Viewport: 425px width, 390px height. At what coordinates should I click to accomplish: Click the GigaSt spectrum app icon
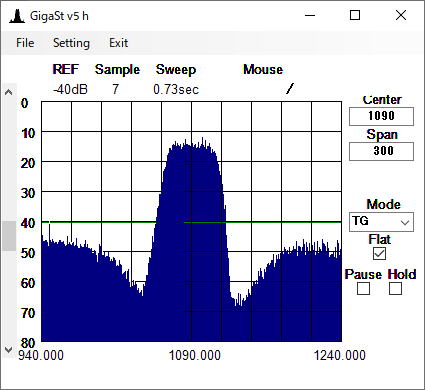point(17,16)
